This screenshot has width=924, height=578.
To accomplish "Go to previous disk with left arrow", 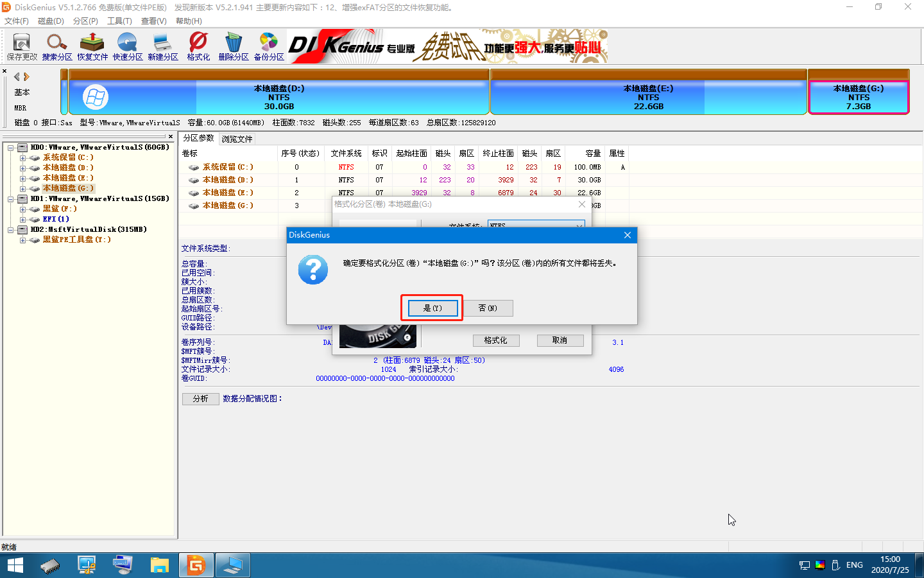I will click(x=17, y=76).
